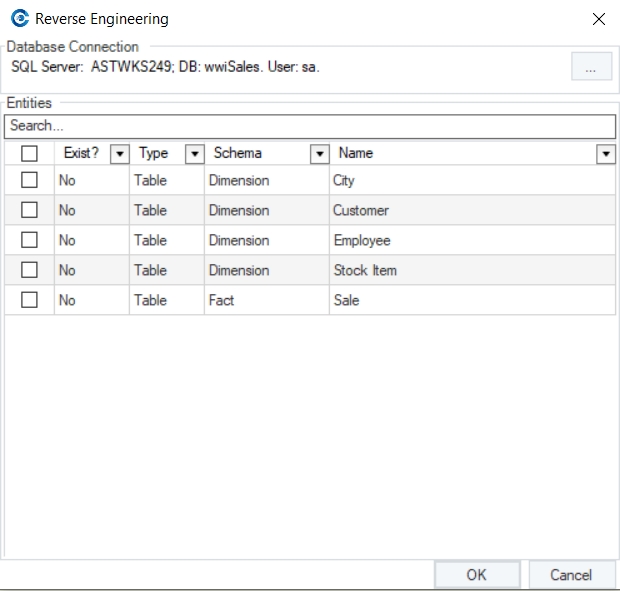The image size is (620, 591).
Task: Check the box for Customer table
Action: (x=29, y=210)
